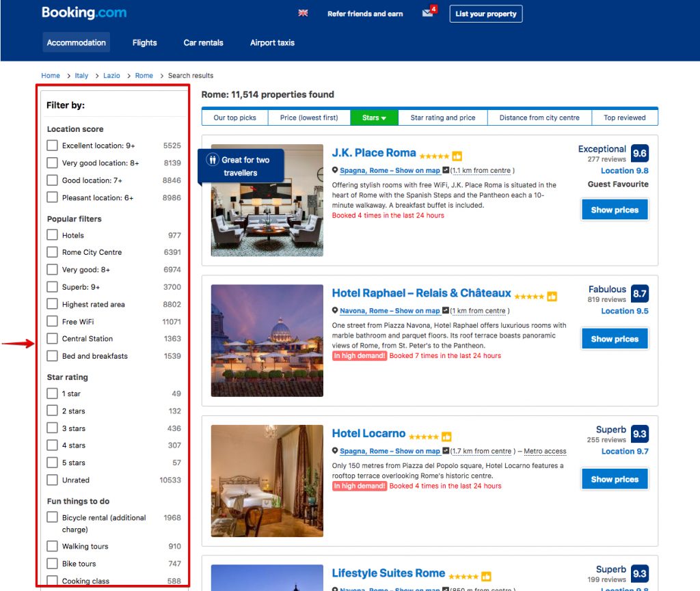The width and height of the screenshot is (700, 591).
Task: Click the "277 reviews" count
Action: 607,159
